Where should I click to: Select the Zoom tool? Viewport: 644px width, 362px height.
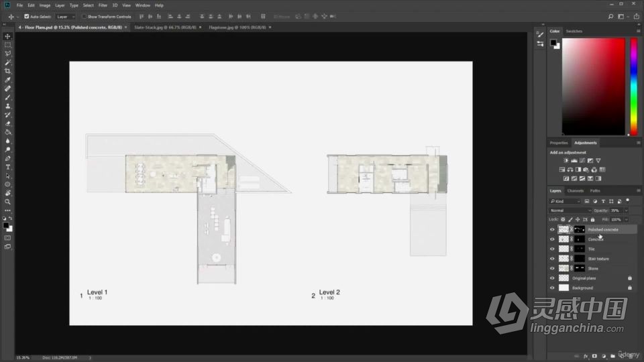(7, 202)
